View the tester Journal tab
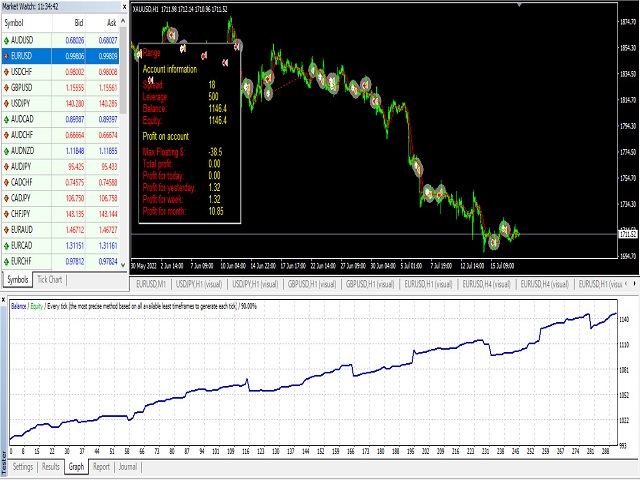Screen dimensions: 640x480 click(x=128, y=466)
